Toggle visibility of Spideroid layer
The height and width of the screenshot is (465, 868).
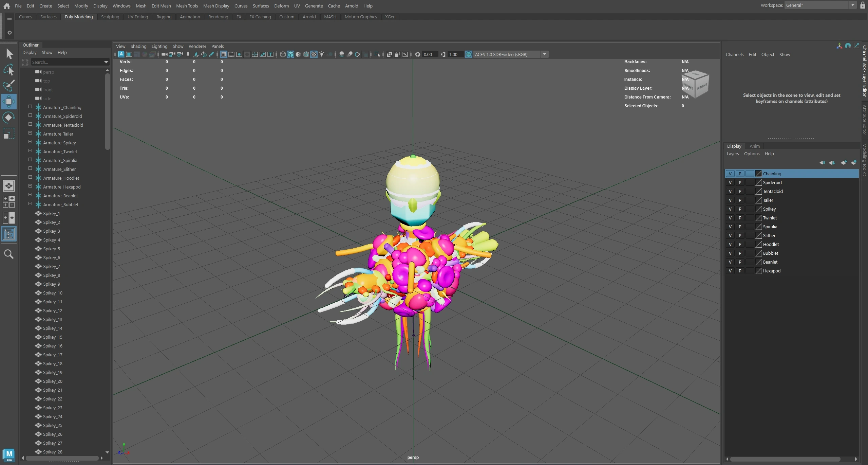coord(730,182)
